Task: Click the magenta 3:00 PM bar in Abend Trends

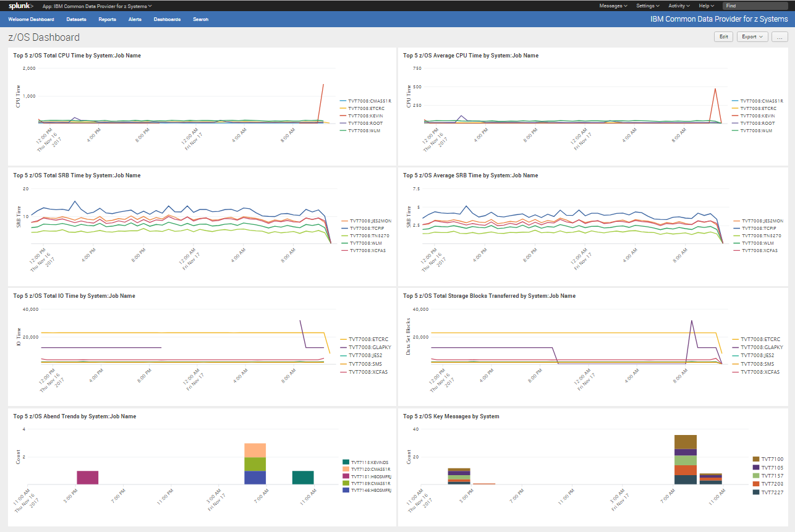Action: [87, 477]
